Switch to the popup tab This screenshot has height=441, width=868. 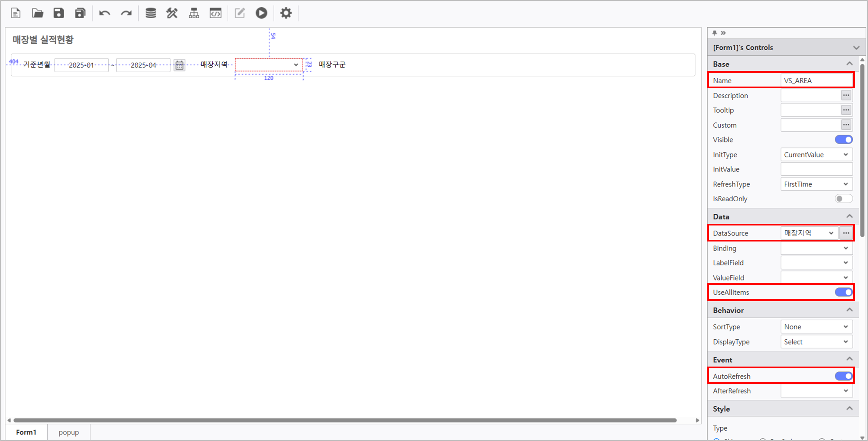[x=69, y=432]
